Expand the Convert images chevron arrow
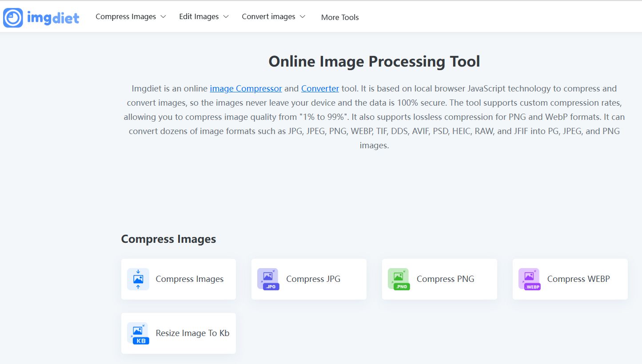 303,17
